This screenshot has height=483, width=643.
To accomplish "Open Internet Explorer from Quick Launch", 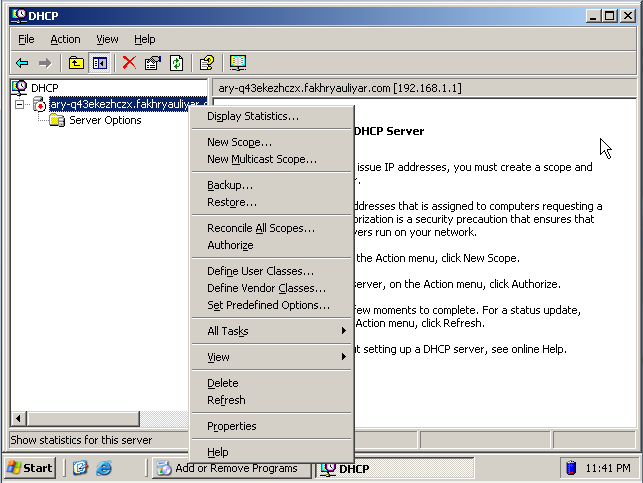I will (x=104, y=468).
